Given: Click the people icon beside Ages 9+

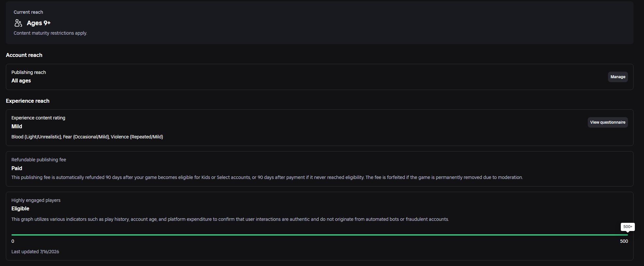Looking at the screenshot, I should (x=18, y=23).
